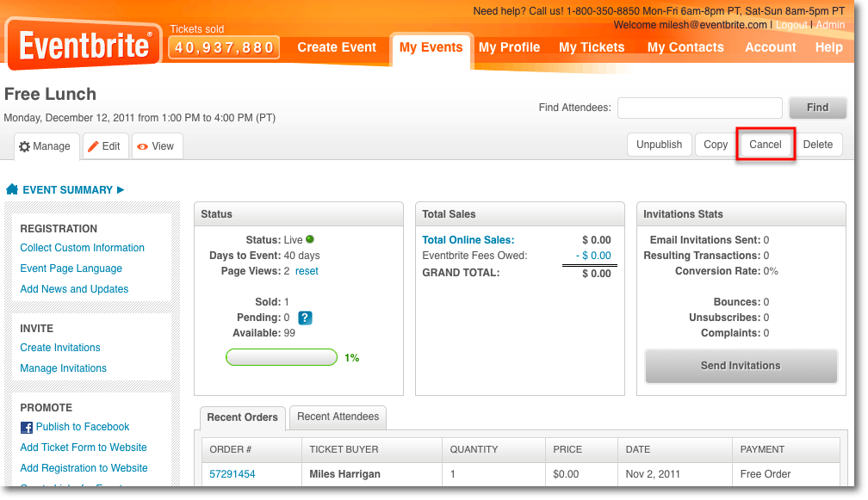Open Manage Invitations link
The image size is (868, 500).
click(x=63, y=367)
